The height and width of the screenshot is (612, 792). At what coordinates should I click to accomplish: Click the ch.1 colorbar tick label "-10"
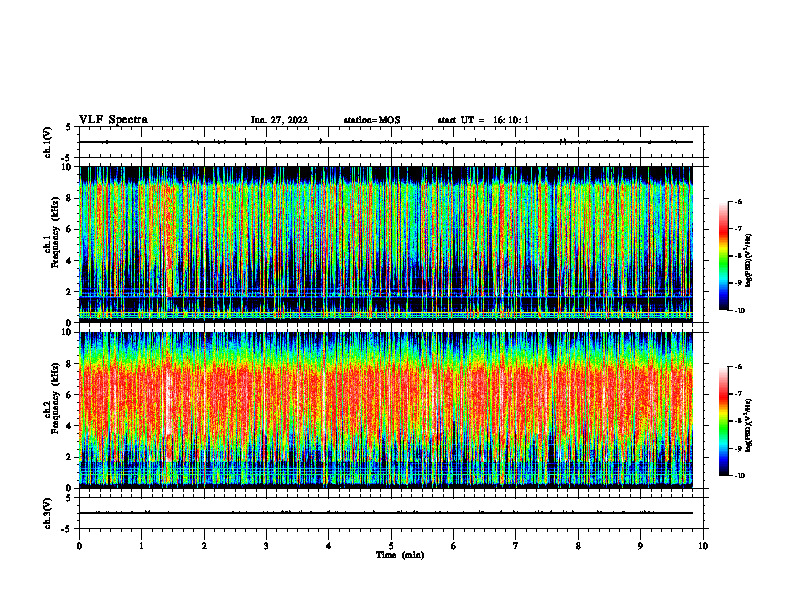(739, 311)
